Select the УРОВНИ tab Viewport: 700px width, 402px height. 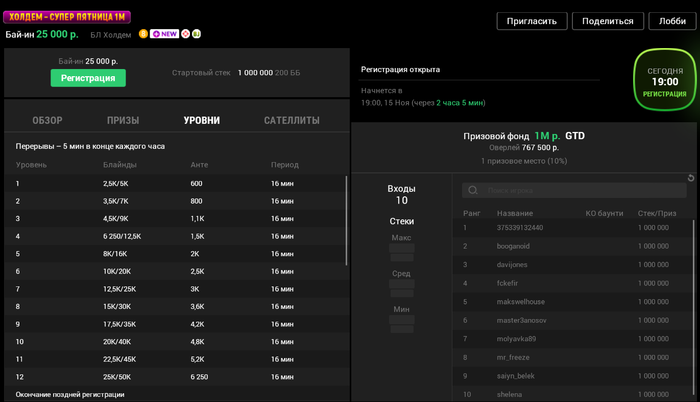coord(202,121)
